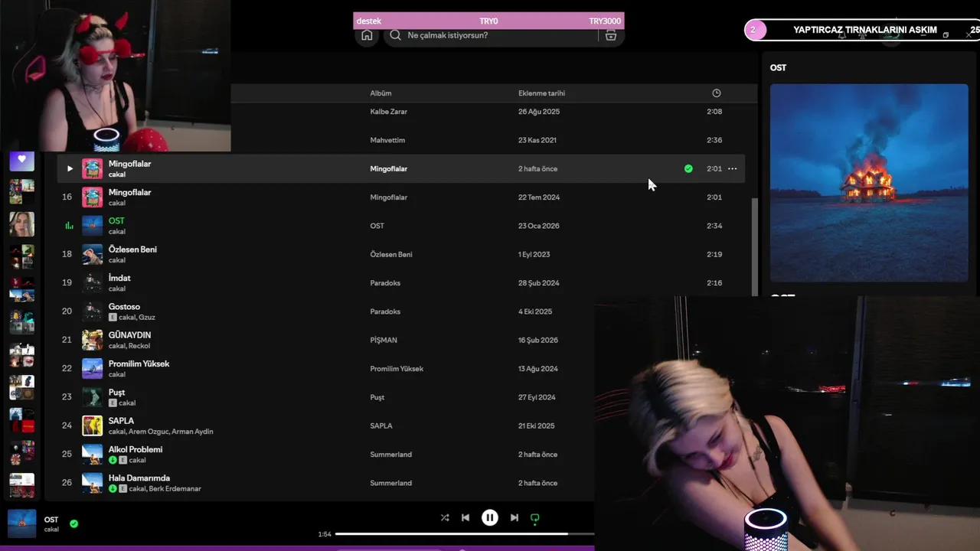Click the equalizer icon on the playing OST row
The height and width of the screenshot is (551, 980).
pos(69,226)
